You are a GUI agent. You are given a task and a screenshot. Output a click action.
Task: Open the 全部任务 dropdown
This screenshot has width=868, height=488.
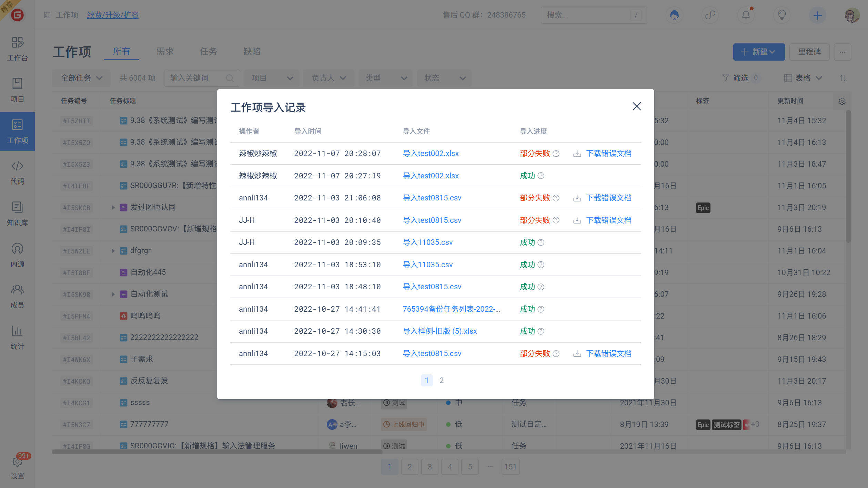point(81,78)
